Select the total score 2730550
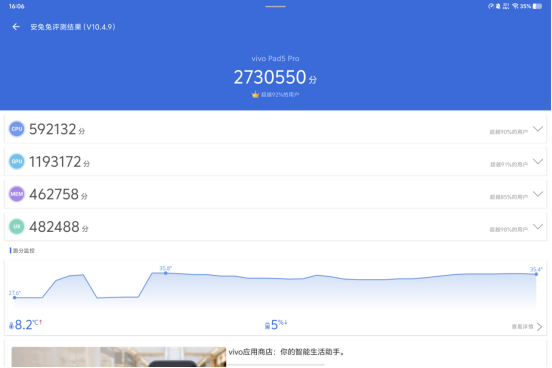Image resolution: width=552 pixels, height=368 pixels. 270,77
